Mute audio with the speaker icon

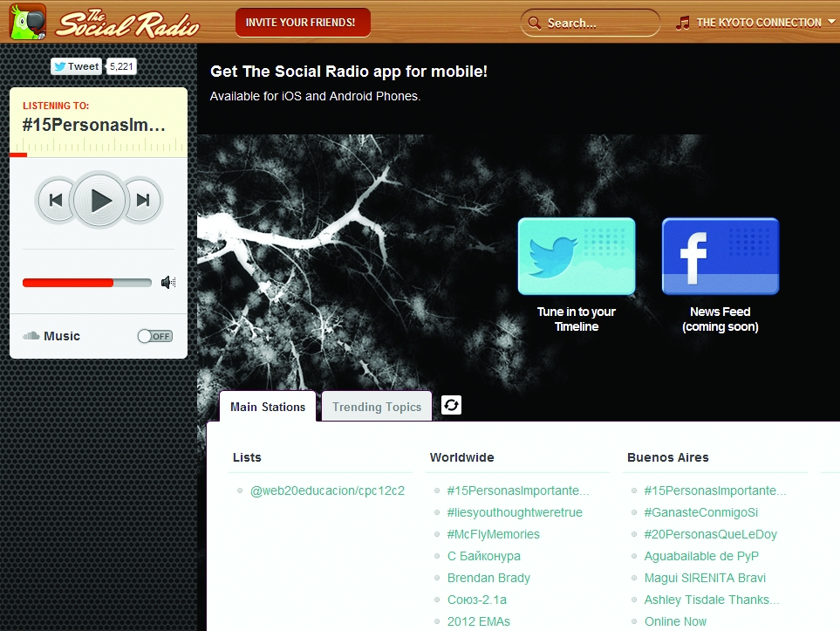tap(168, 282)
